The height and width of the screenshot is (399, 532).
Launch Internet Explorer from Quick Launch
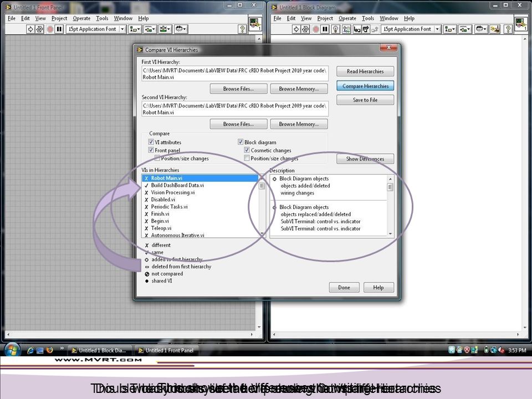click(30, 350)
